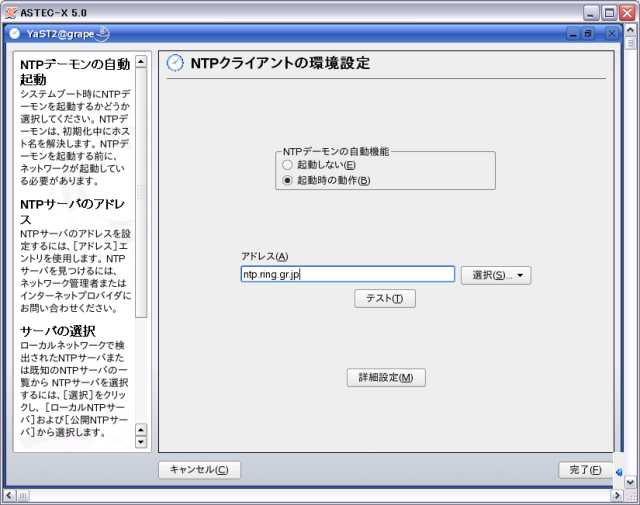Screen dimensions: 640x505
Task: Click the アドレス(A) input field
Action: 347,274
